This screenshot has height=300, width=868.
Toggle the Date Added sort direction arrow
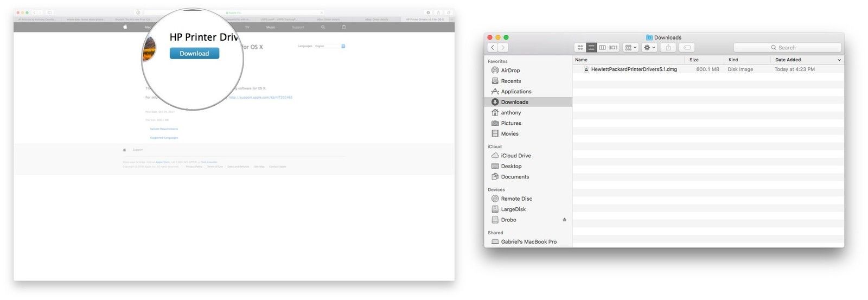tap(839, 60)
